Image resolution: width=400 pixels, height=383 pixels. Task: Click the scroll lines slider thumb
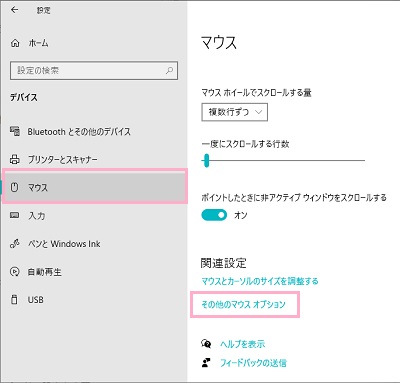(x=206, y=160)
